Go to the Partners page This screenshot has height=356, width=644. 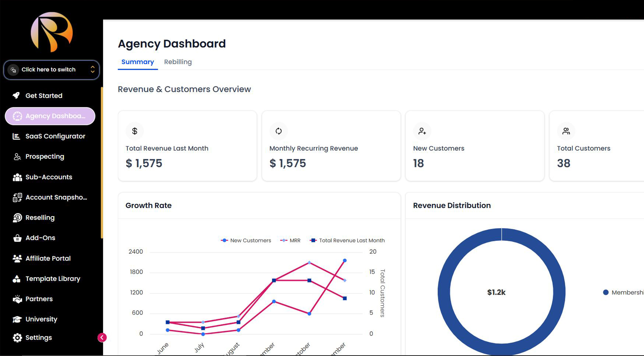click(39, 299)
